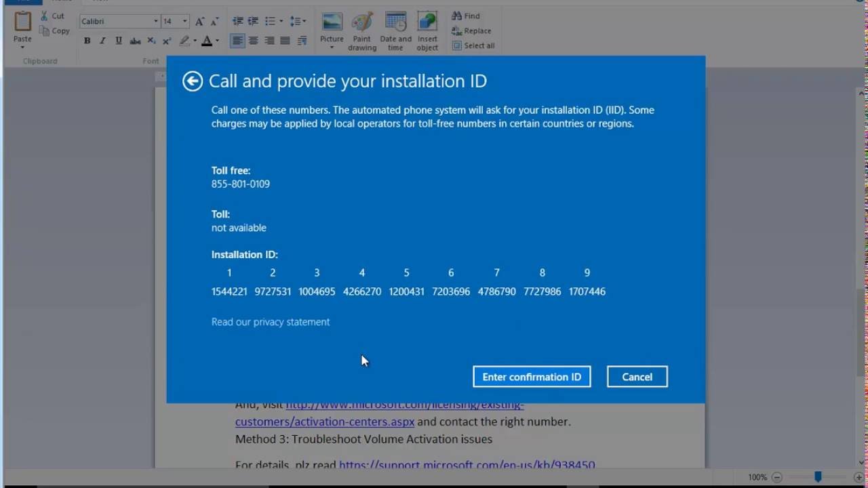
Task: Center align text in WordPad
Action: [253, 41]
